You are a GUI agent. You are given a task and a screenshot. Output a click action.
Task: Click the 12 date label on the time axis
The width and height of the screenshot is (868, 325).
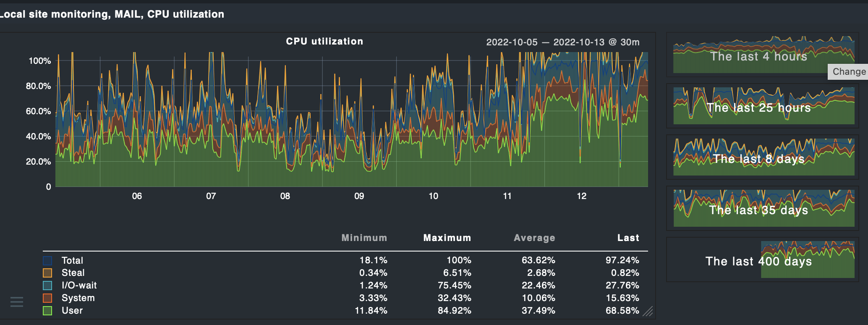click(x=582, y=196)
